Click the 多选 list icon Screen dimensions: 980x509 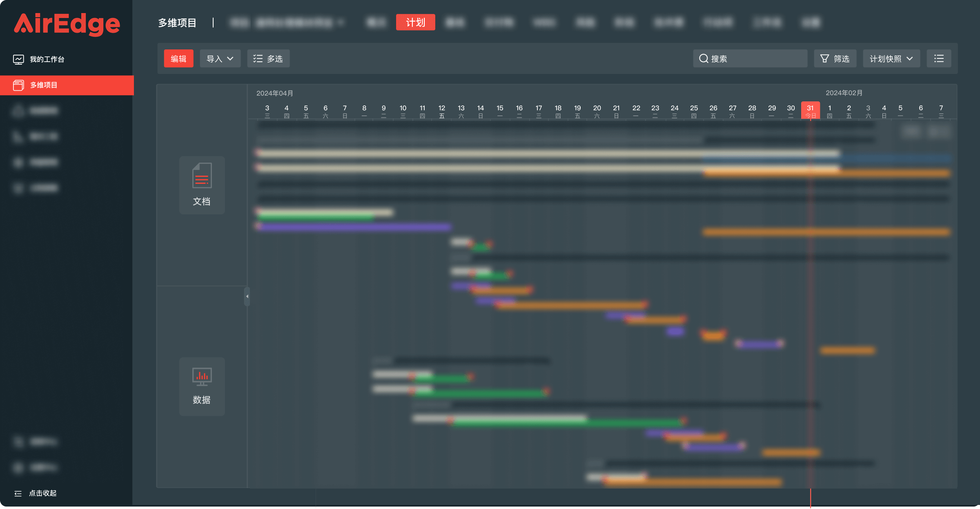tap(258, 59)
